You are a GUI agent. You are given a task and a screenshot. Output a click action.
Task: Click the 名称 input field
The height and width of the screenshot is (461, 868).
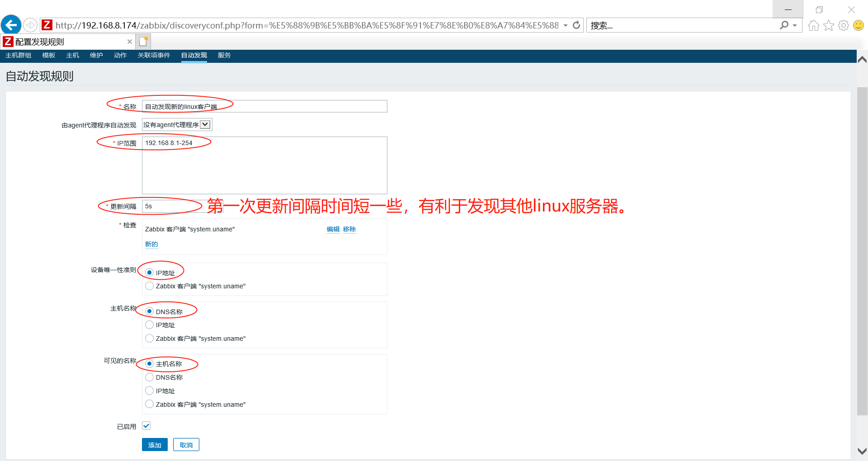[264, 106]
